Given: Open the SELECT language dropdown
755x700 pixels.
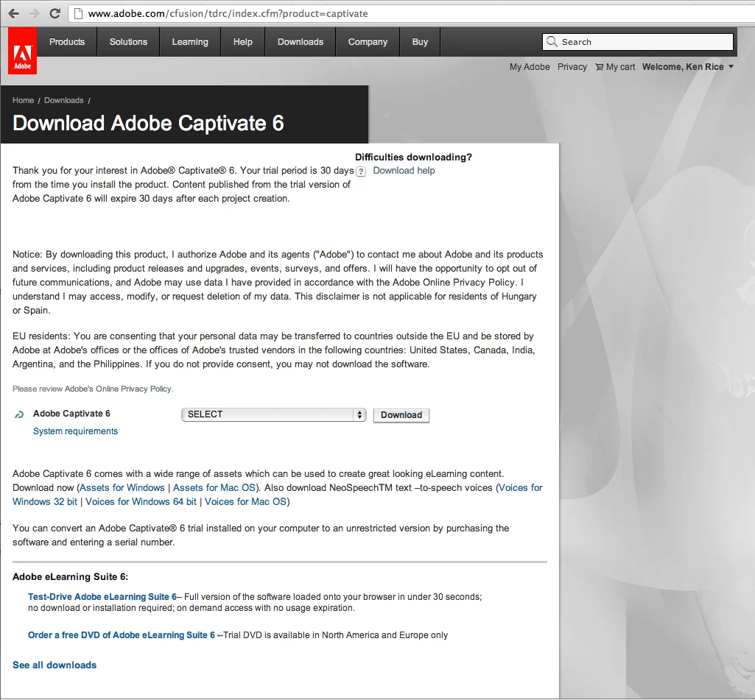Looking at the screenshot, I should coord(273,414).
